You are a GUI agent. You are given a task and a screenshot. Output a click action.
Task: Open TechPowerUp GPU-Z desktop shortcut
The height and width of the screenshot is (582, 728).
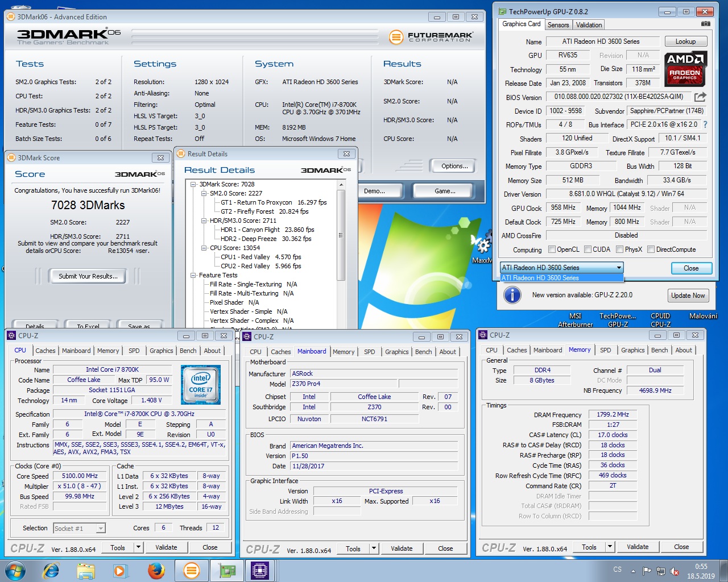(618, 320)
